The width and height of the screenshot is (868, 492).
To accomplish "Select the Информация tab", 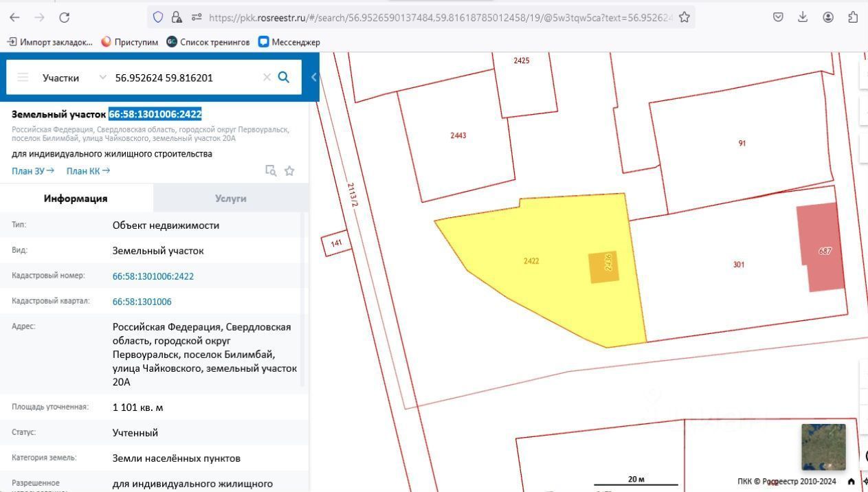I will [76, 199].
